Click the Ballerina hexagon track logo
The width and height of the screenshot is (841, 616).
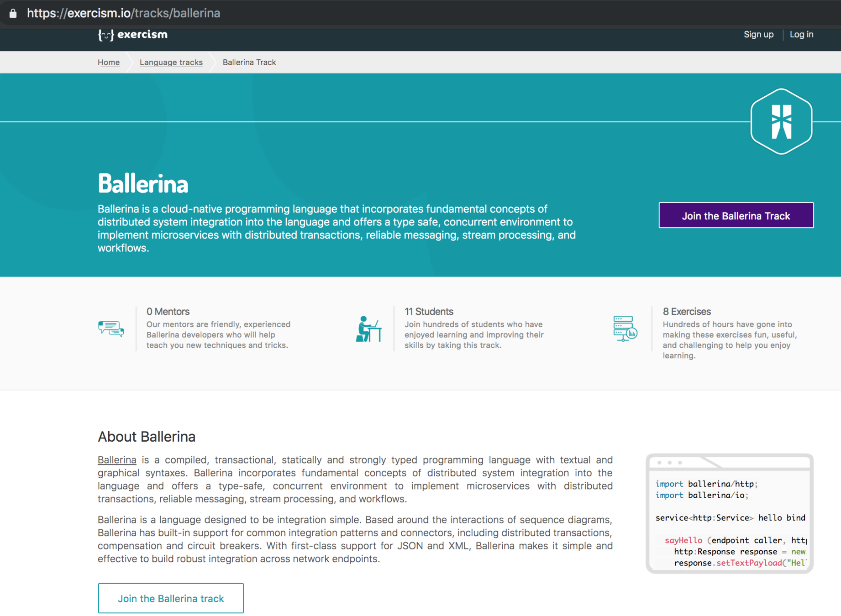(x=781, y=121)
